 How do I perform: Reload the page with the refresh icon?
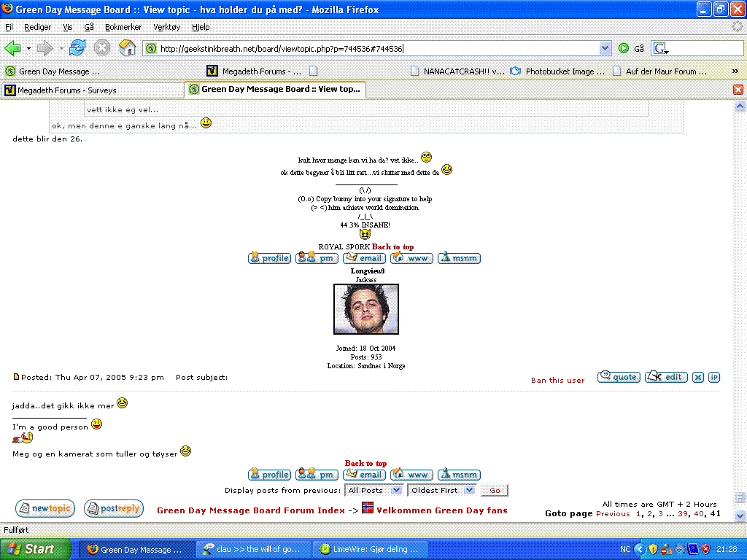point(77,47)
